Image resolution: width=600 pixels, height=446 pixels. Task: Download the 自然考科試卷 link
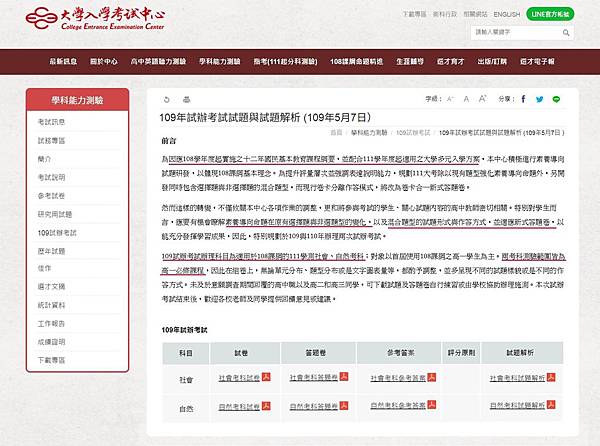point(239,407)
